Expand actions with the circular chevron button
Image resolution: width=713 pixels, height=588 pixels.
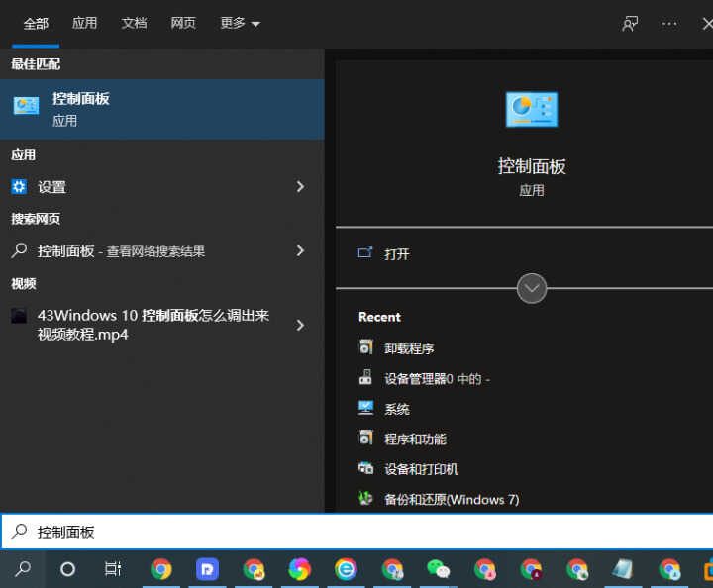(532, 288)
